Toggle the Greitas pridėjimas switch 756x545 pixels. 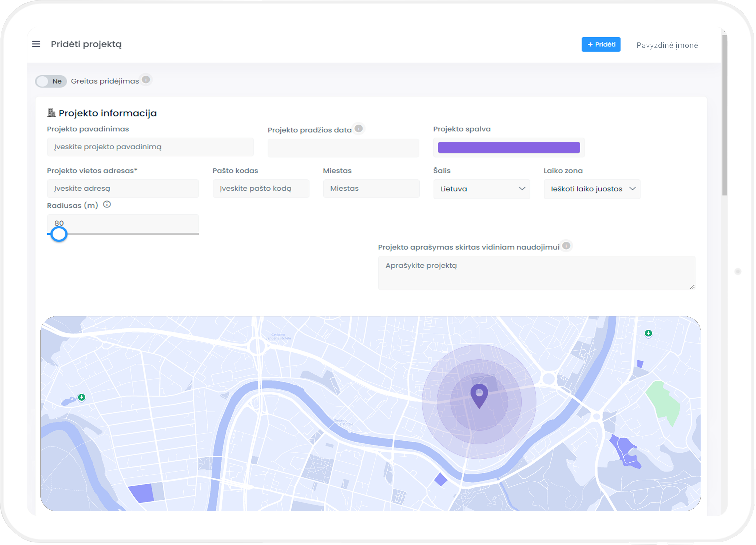pos(51,81)
